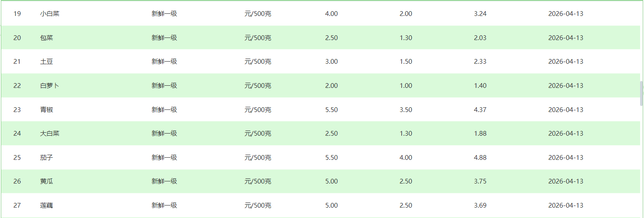Click the 黄瓜 name in row 26
This screenshot has height=218, width=644.
click(x=46, y=181)
